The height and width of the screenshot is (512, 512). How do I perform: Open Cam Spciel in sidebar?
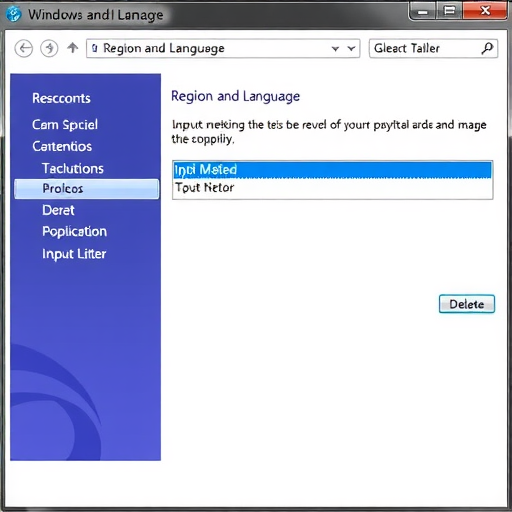pyautogui.click(x=65, y=125)
